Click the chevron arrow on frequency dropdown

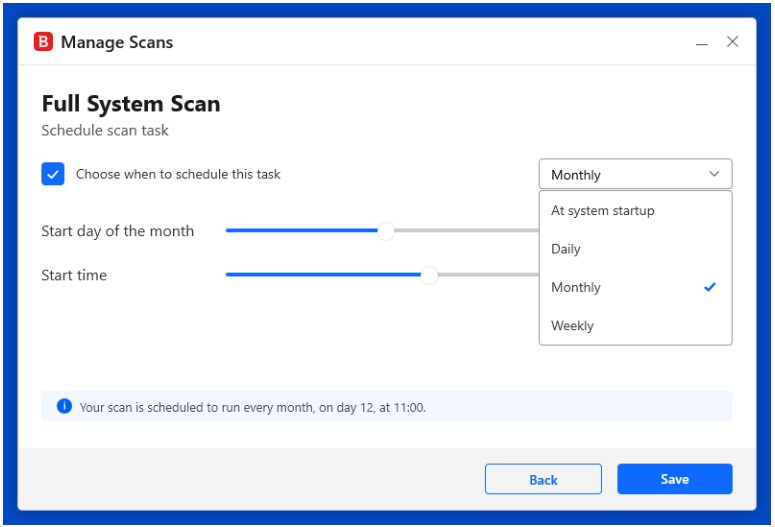pos(714,174)
